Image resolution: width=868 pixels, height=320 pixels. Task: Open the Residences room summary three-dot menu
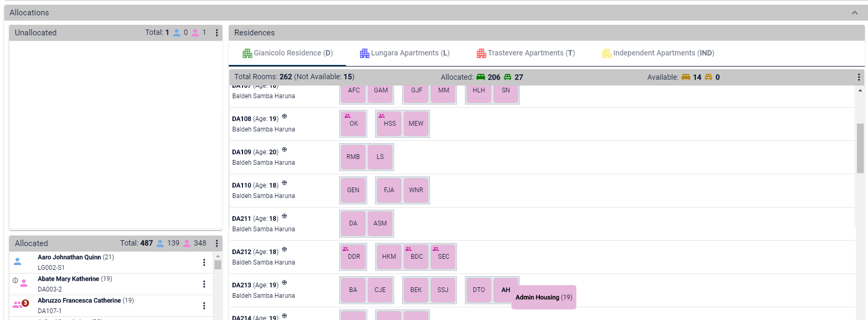858,77
